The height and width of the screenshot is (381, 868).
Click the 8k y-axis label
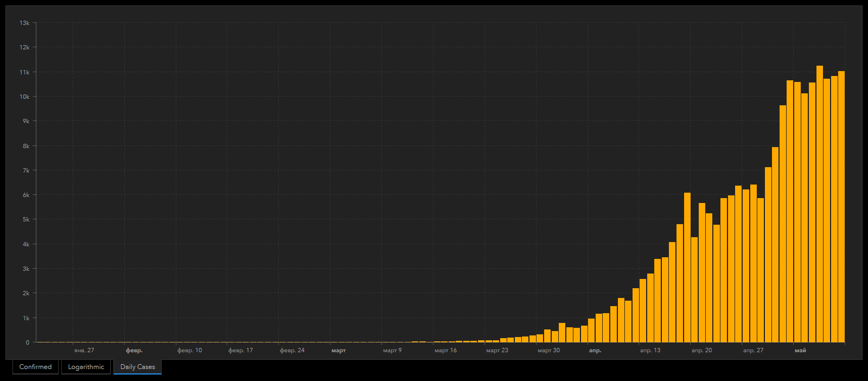coord(26,146)
